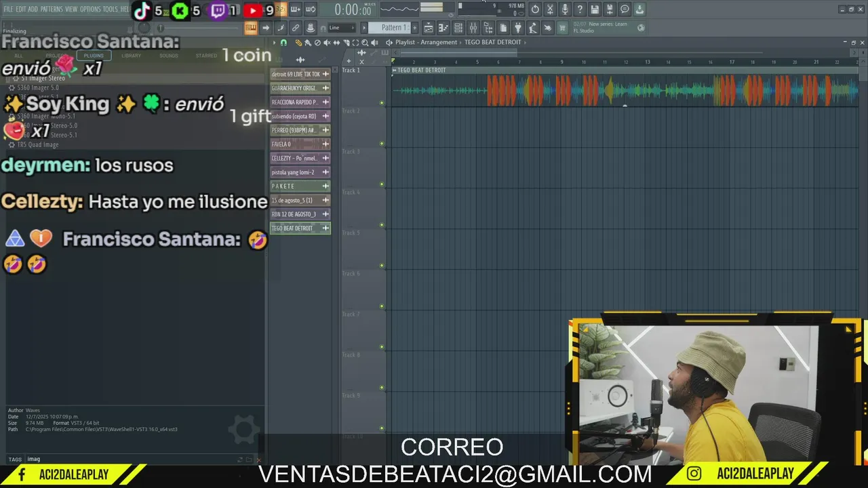Select 'detroit 69 LIVE TIK TOK' clip in picker
This screenshot has height=488, width=868.
coord(300,74)
